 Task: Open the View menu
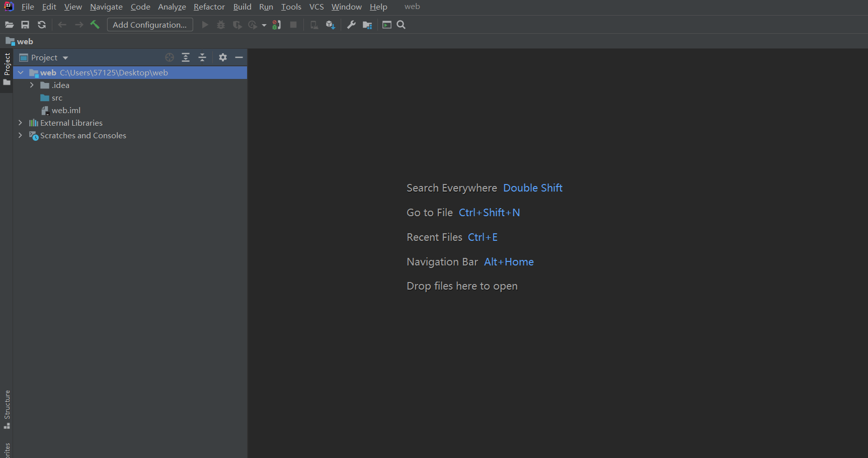[73, 7]
